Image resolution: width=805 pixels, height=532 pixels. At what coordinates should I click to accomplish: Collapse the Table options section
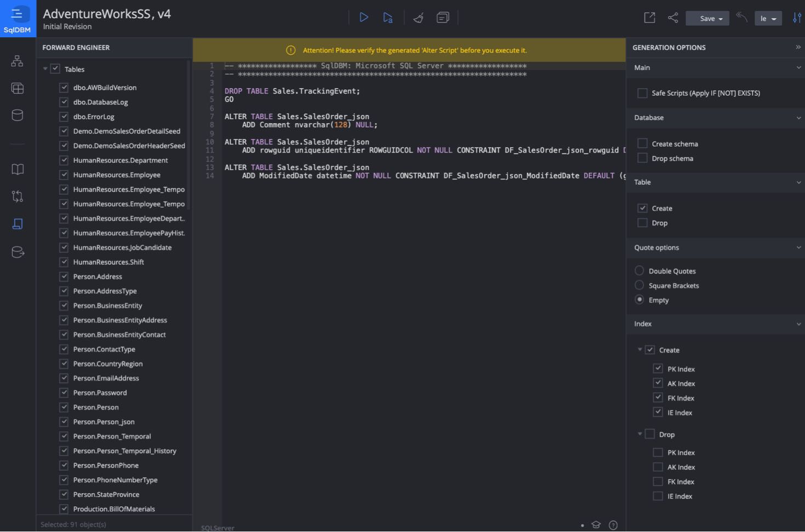[x=798, y=182]
